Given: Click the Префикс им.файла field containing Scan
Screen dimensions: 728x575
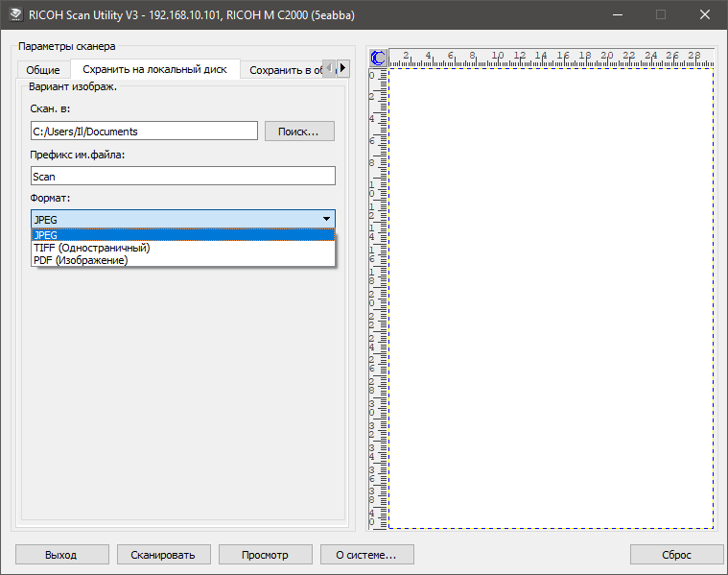Looking at the screenshot, I should [183, 177].
